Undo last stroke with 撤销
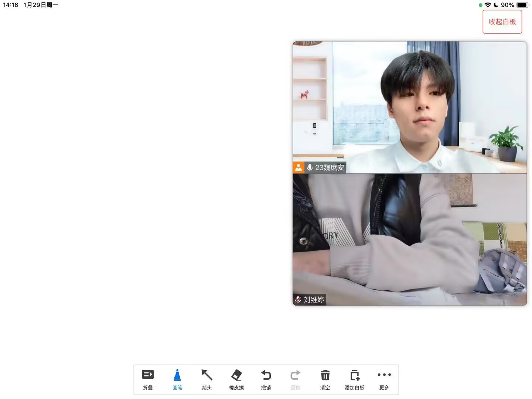Viewport: 532px width, 399px height. pos(266,375)
